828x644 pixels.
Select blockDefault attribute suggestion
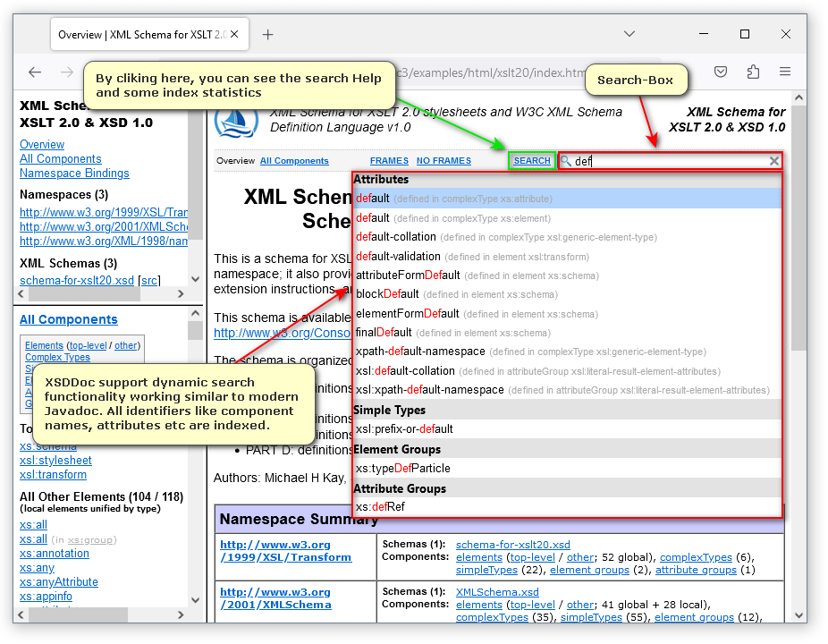tap(387, 294)
